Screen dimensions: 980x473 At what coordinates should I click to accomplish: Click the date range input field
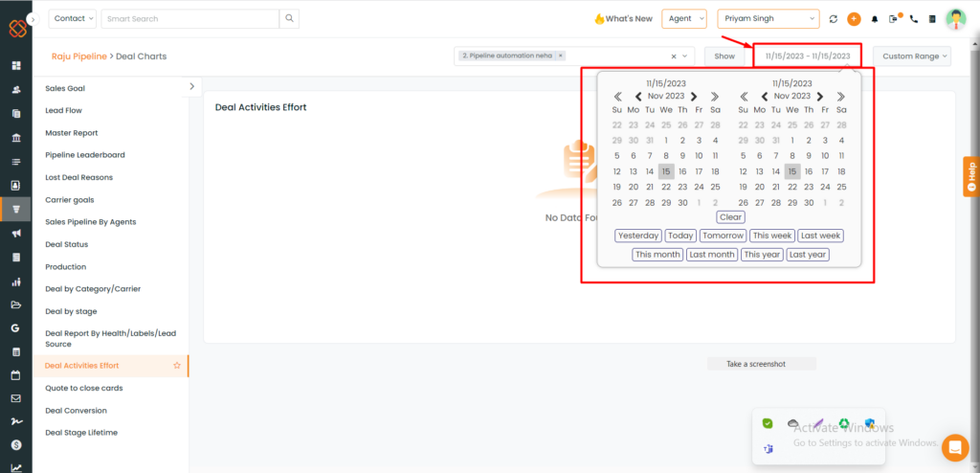[x=808, y=56]
